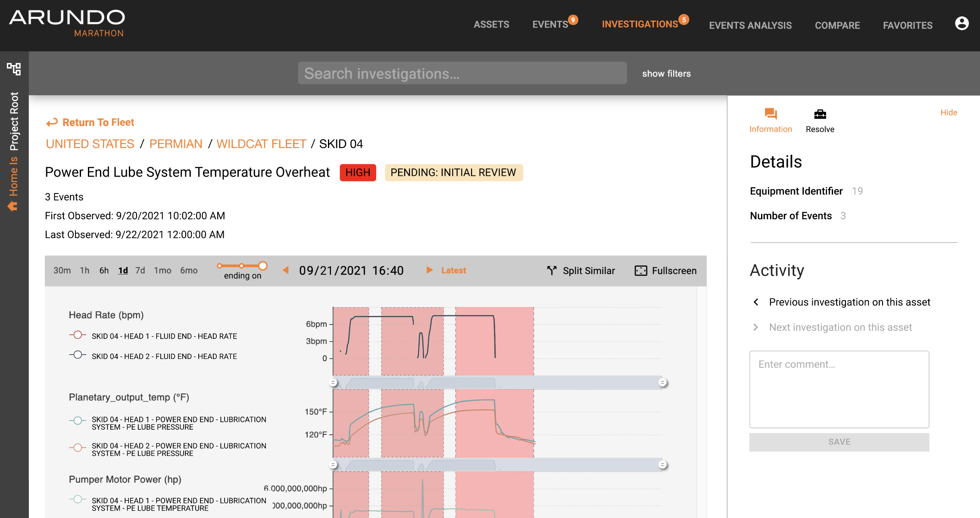Hide the details side panel

(x=949, y=112)
